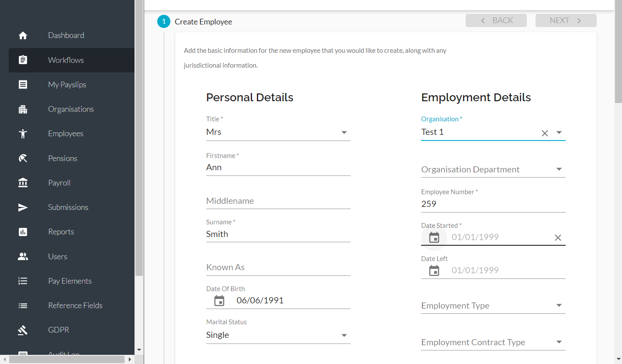Click the BACK button

click(496, 21)
